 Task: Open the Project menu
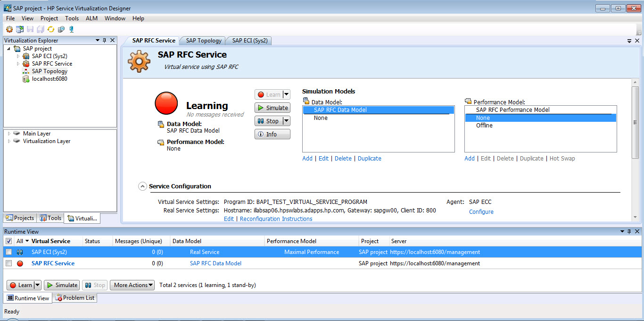click(x=49, y=18)
